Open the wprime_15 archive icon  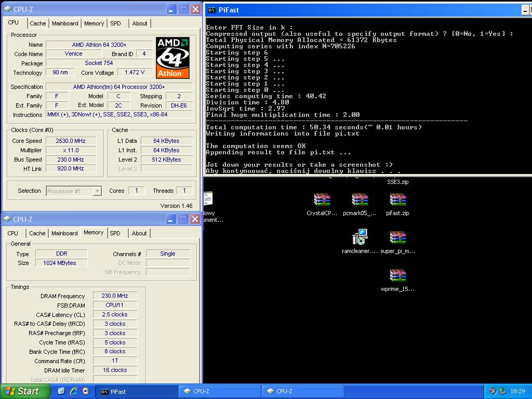click(397, 275)
